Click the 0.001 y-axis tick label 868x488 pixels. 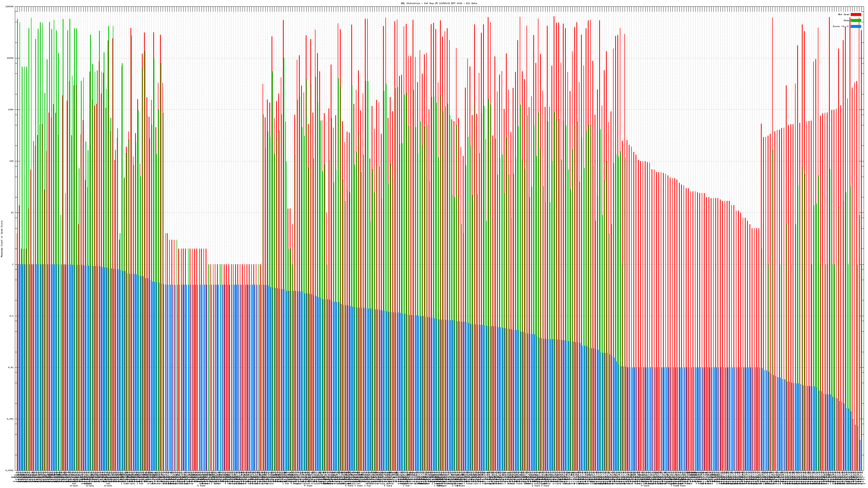(x=11, y=419)
